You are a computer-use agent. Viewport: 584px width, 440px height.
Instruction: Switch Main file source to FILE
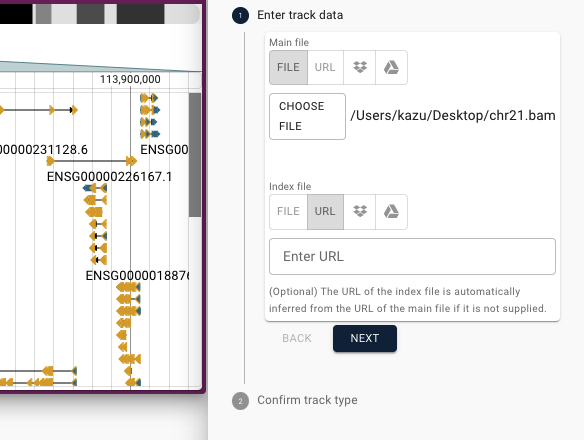[288, 67]
